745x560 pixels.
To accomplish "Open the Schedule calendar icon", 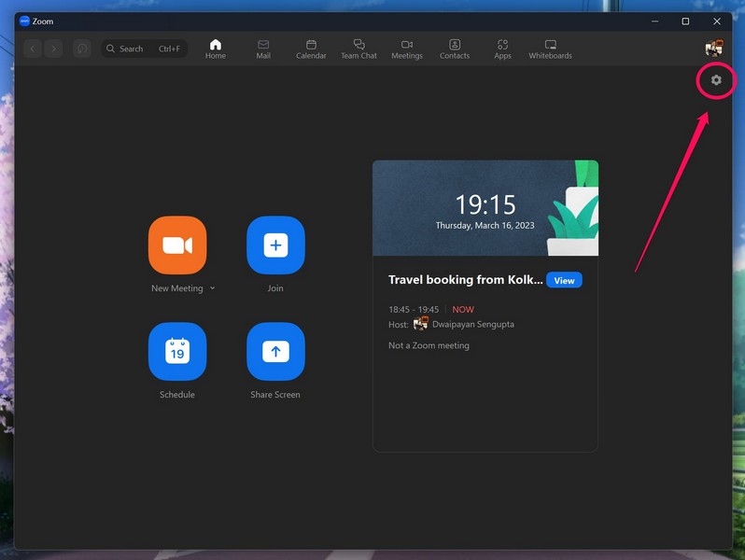I will coord(177,352).
